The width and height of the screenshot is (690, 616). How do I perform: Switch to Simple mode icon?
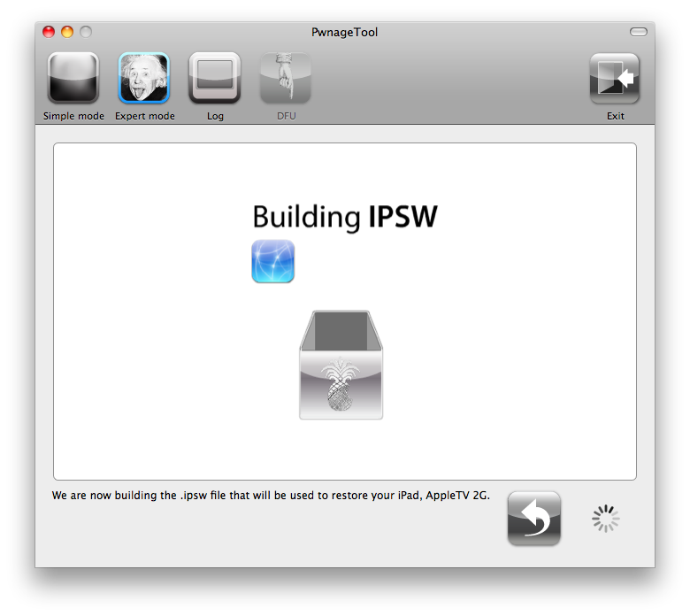73,78
